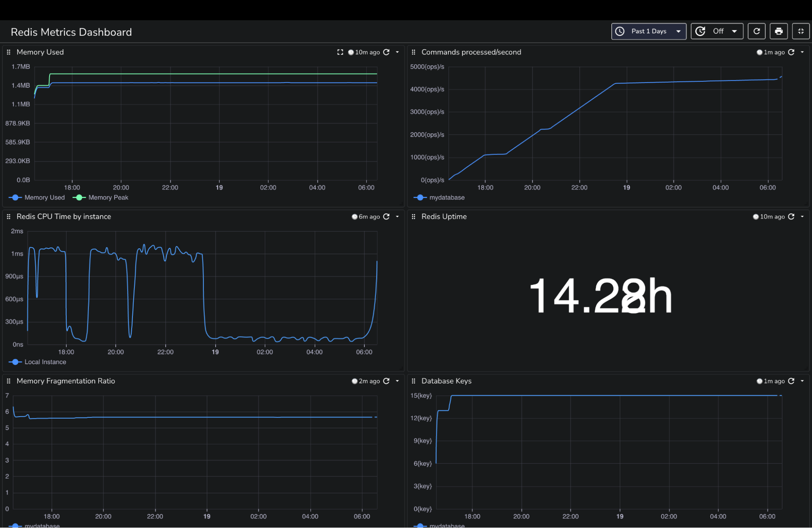
Task: Toggle the Memory Peak legend series
Action: [100, 198]
